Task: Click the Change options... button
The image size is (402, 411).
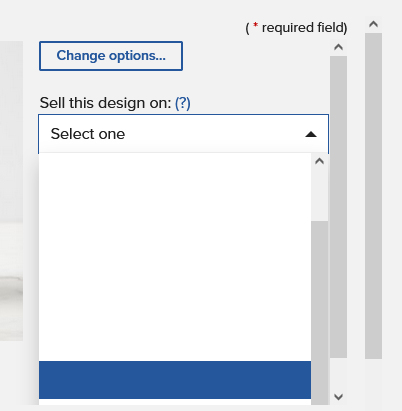Action: [111, 56]
